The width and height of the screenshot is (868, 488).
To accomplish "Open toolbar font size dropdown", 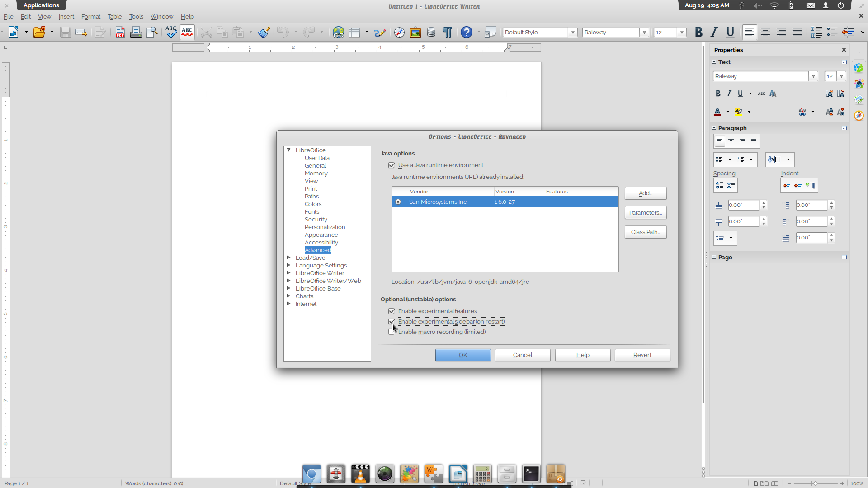I will tap(682, 32).
